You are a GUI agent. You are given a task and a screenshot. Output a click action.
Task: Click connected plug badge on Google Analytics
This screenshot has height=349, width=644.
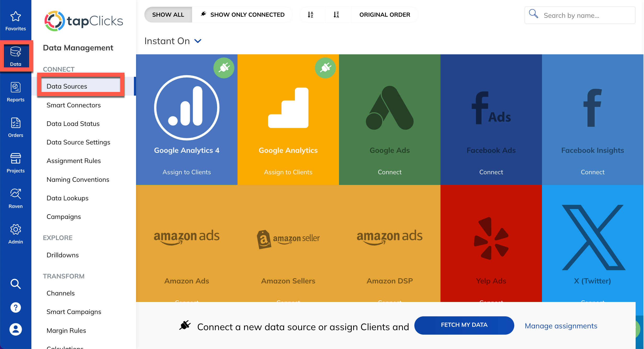pos(325,68)
